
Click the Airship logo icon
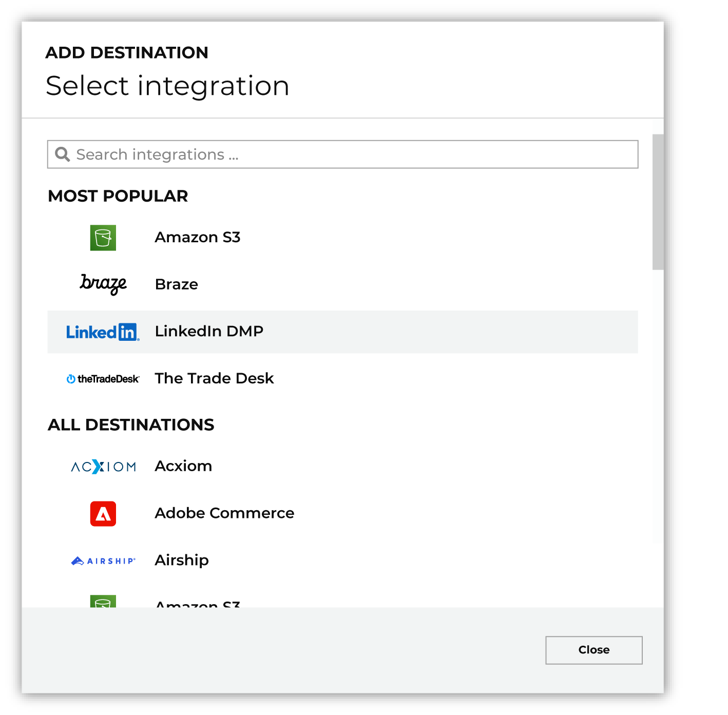pyautogui.click(x=103, y=561)
